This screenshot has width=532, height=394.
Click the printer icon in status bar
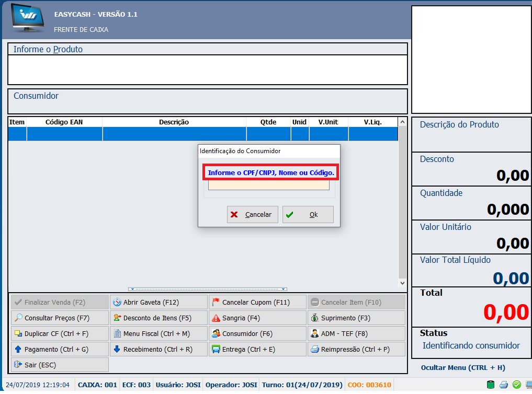click(504, 385)
